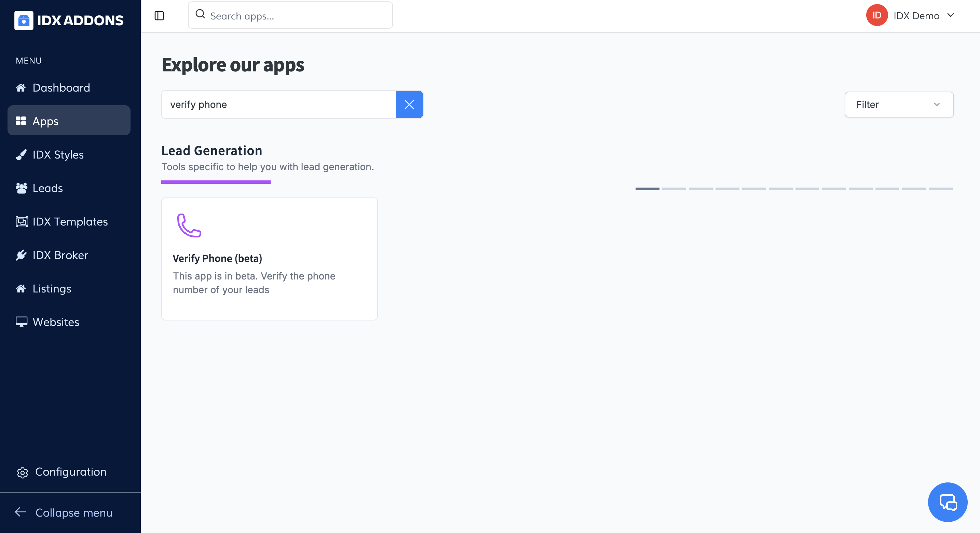The image size is (980, 533).
Task: Collapse menu using the arrow
Action: click(21, 512)
